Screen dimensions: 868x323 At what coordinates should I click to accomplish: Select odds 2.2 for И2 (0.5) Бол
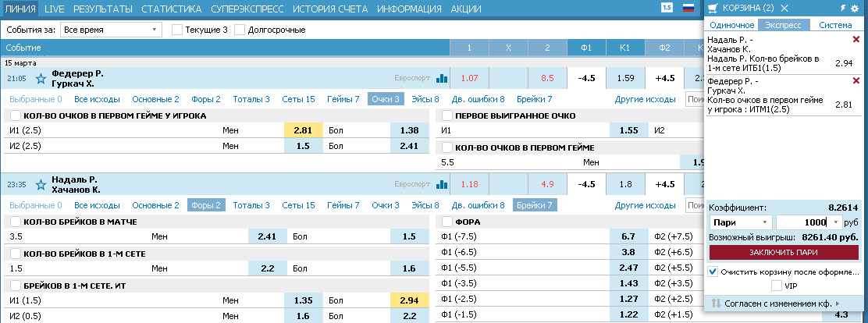pos(411,317)
